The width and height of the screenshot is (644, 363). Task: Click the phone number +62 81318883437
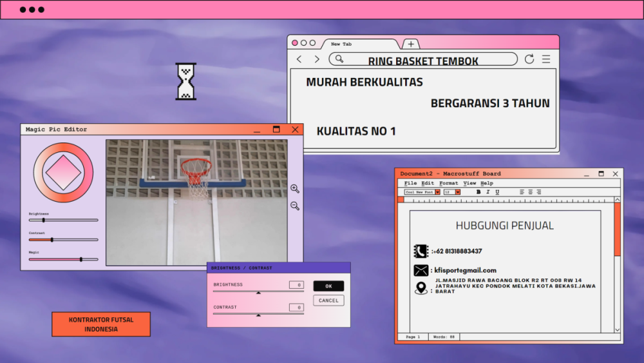point(457,251)
